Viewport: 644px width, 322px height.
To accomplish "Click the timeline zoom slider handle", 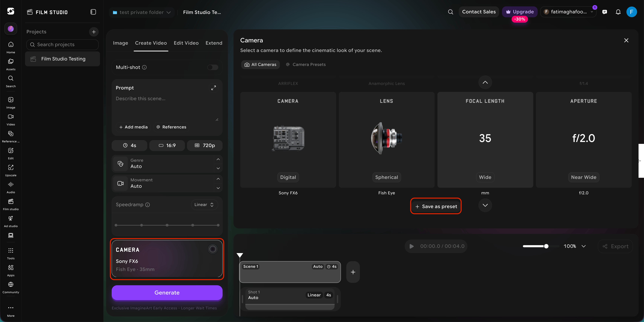I will (x=546, y=246).
